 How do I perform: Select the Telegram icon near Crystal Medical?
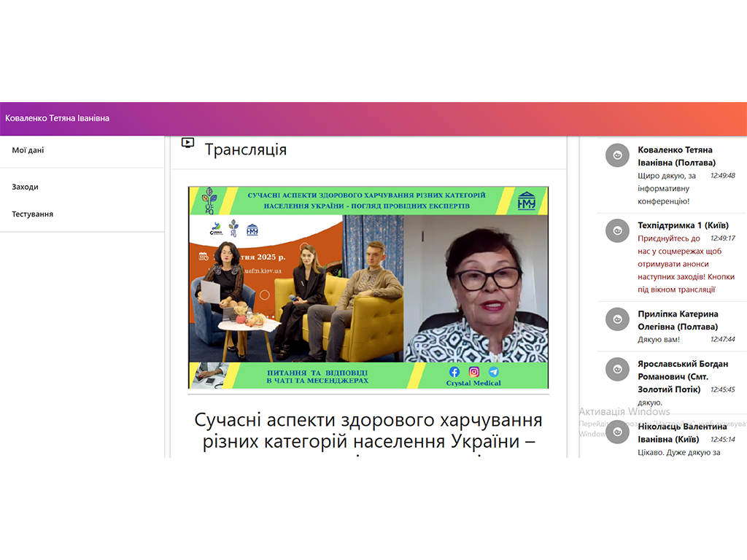[494, 371]
